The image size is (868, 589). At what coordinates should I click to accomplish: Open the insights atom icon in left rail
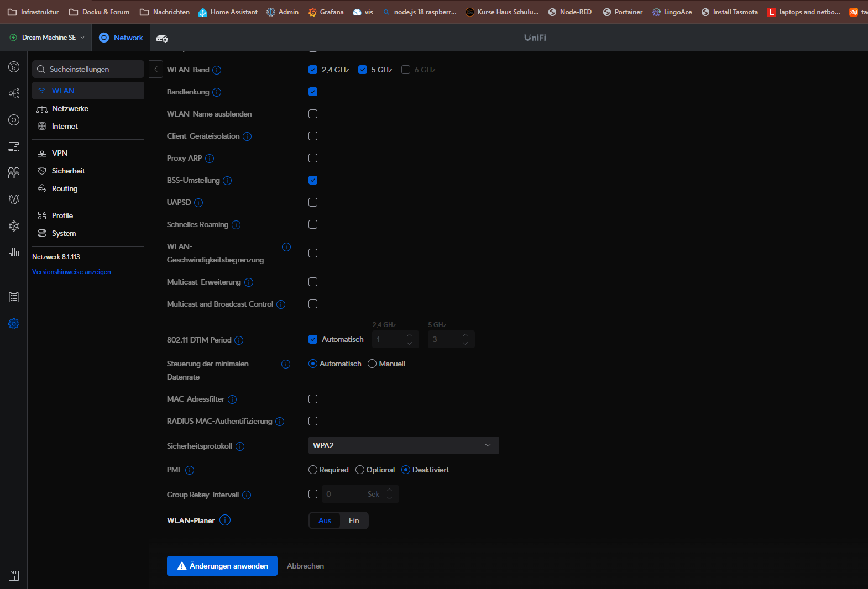(x=14, y=226)
